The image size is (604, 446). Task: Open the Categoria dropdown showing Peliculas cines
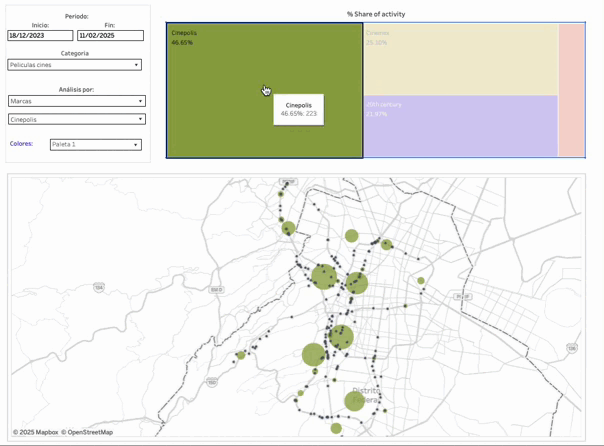74,65
